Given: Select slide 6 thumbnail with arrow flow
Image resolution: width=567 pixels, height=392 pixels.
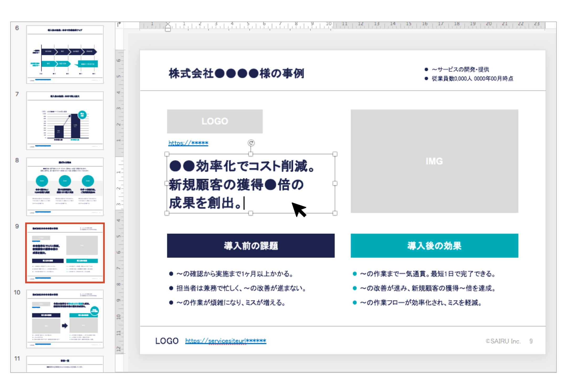Looking at the screenshot, I should click(x=65, y=55).
